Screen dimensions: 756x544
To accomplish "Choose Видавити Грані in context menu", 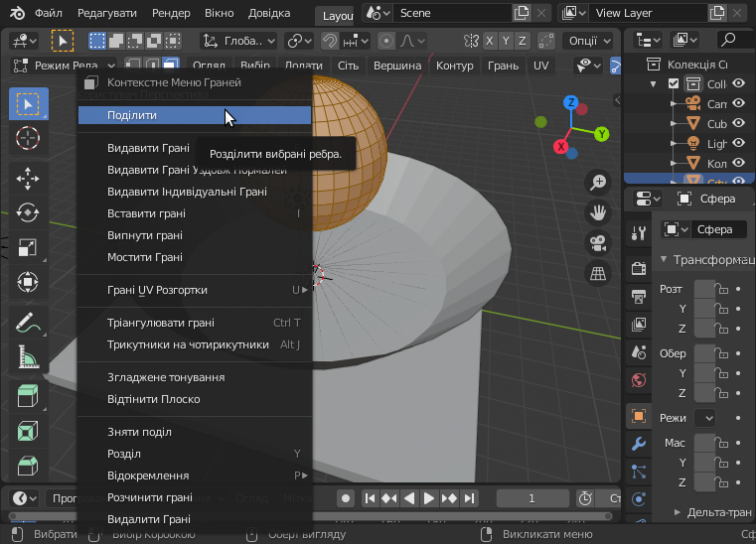I will pos(195,148).
